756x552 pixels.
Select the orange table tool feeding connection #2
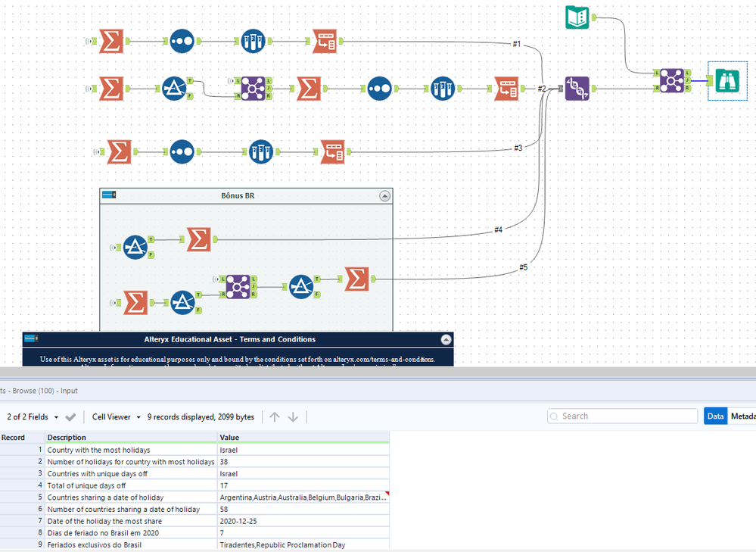506,89
